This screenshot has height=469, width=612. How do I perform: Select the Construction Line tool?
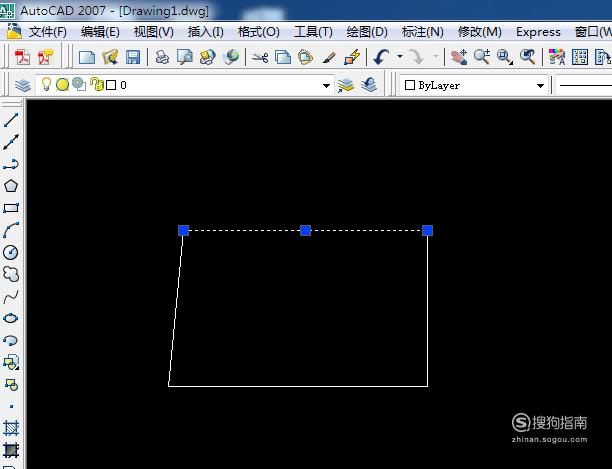pyautogui.click(x=11, y=142)
